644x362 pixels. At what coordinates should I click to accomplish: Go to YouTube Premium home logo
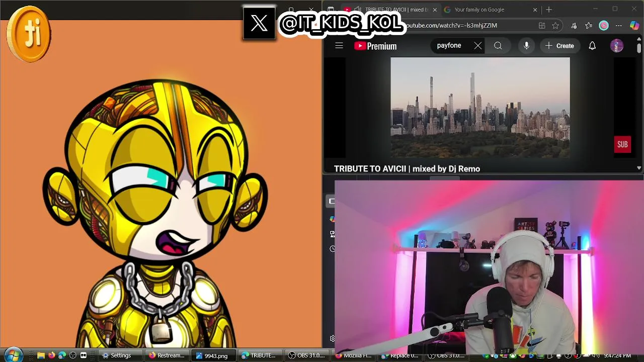(x=375, y=46)
